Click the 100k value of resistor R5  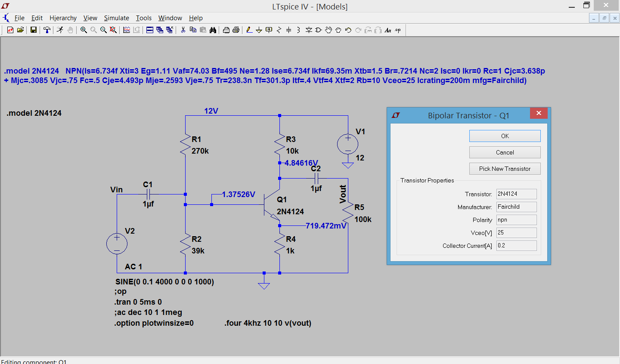point(363,219)
